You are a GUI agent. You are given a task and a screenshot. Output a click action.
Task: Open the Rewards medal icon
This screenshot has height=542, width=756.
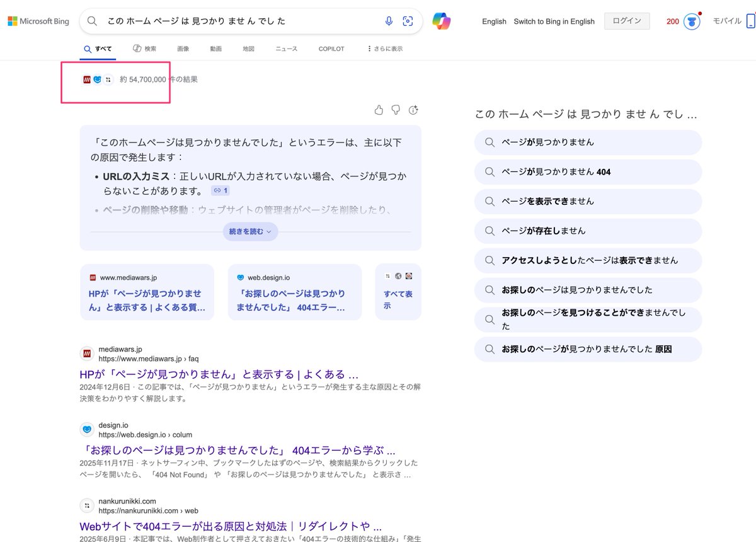tap(692, 21)
